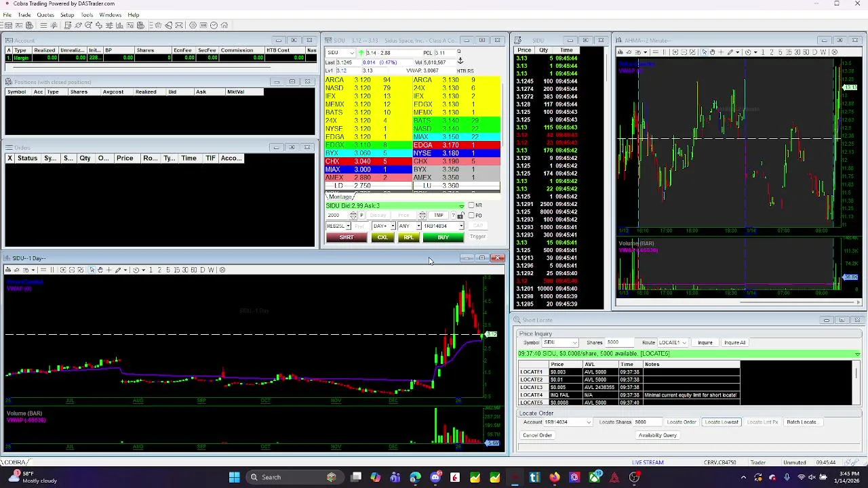Open the Montage account 1RB14034 dropdown
The image size is (868, 488).
click(x=461, y=226)
